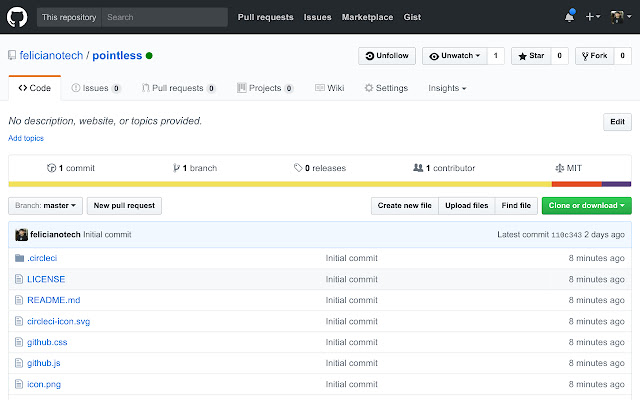Viewport: 640px width, 400px height.
Task: Switch to the Code tab
Action: click(35, 88)
